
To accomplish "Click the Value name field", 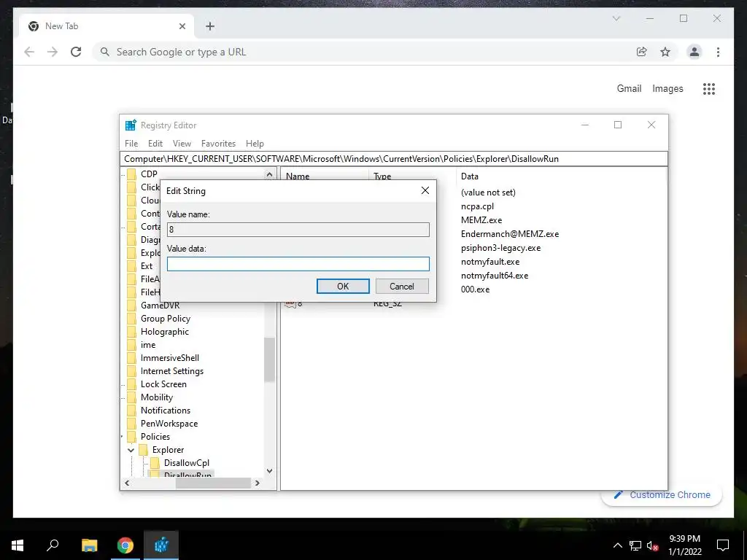I will click(298, 230).
